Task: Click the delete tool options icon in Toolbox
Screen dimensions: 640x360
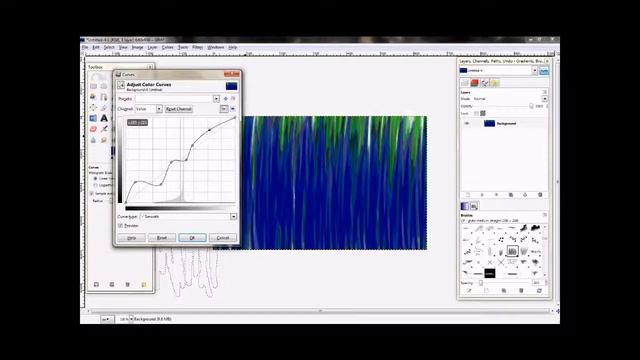Action: [128, 284]
